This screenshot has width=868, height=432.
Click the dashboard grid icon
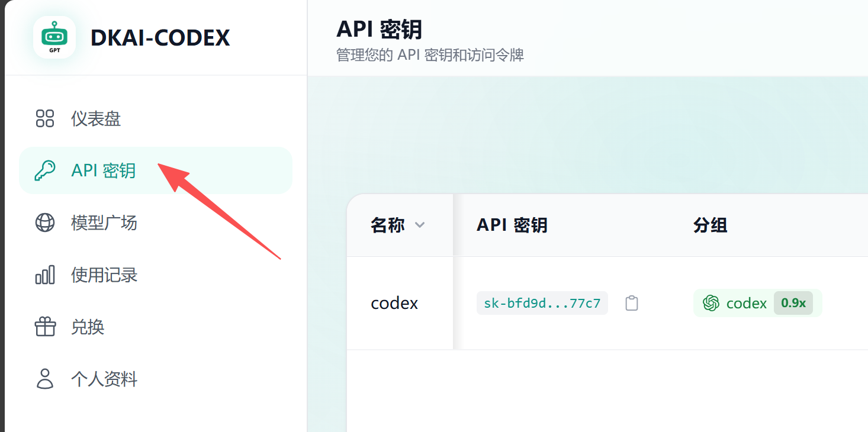coord(45,118)
